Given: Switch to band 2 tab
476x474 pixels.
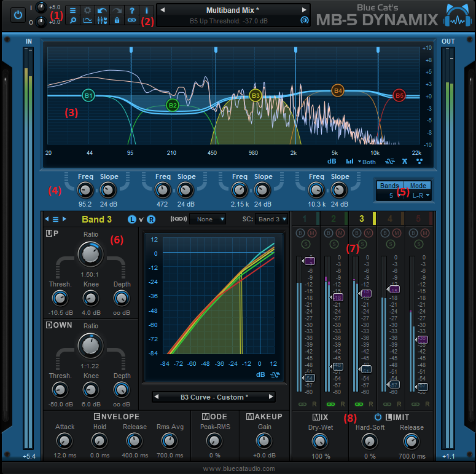Looking at the screenshot, I should pos(335,218).
